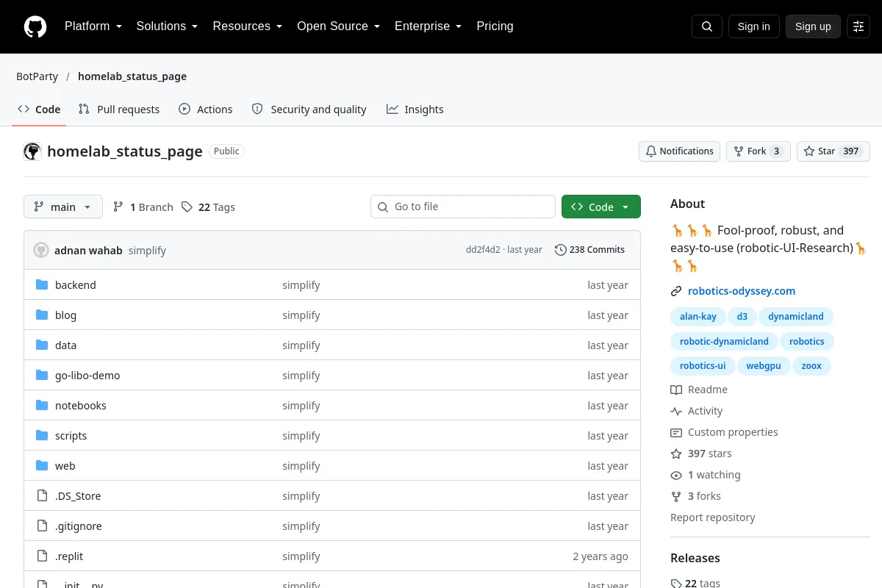Click the stars icon beside 397 stars
Viewport: 882px width, 588px height.
676,453
